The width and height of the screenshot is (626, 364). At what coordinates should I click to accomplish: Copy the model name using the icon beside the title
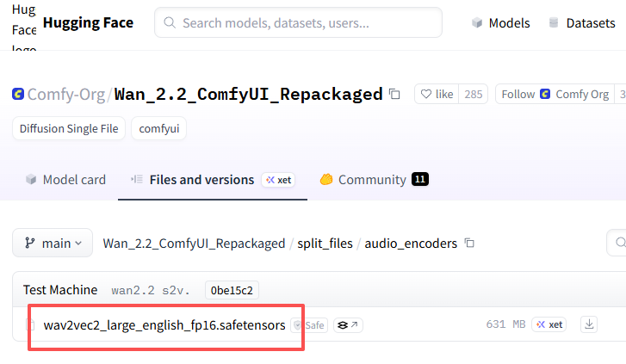[x=394, y=94]
